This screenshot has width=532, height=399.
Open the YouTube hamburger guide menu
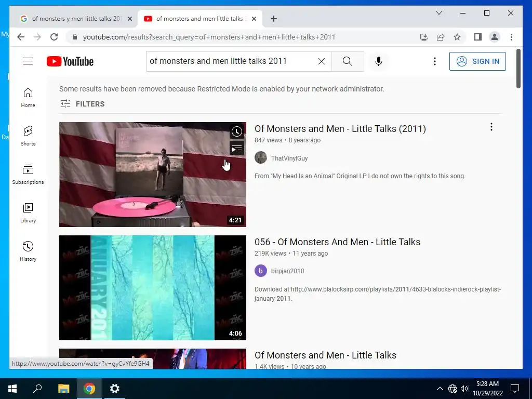28,61
